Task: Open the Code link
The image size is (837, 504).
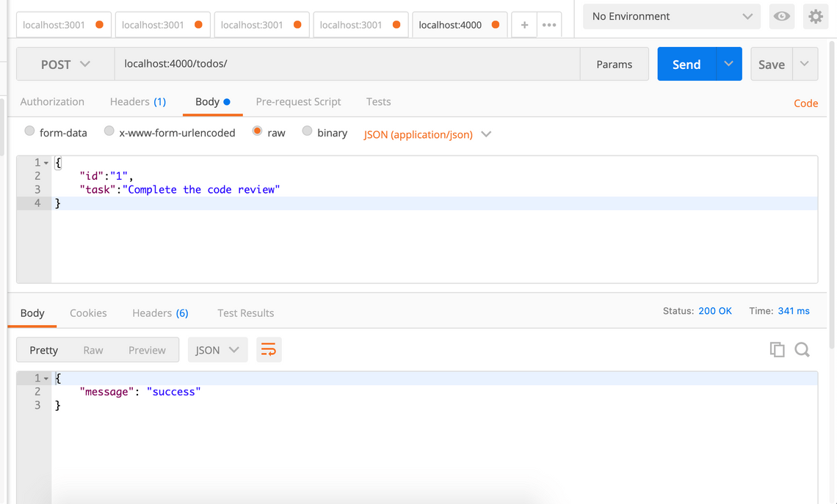Action: point(805,103)
